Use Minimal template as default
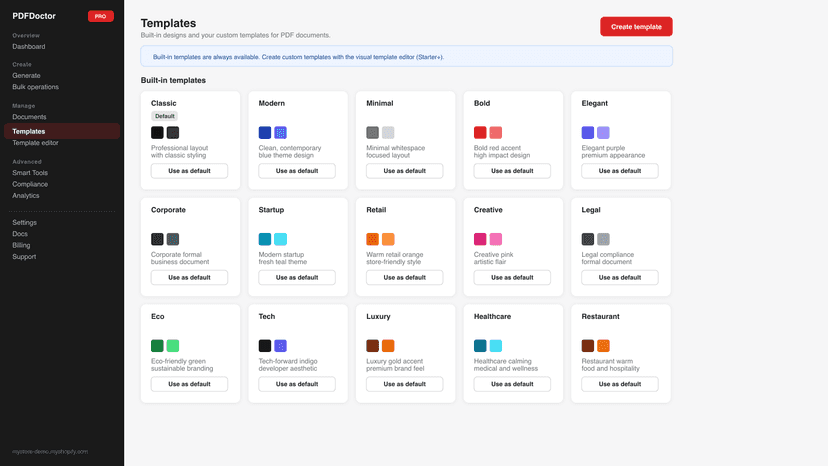The width and height of the screenshot is (828, 466). point(404,171)
